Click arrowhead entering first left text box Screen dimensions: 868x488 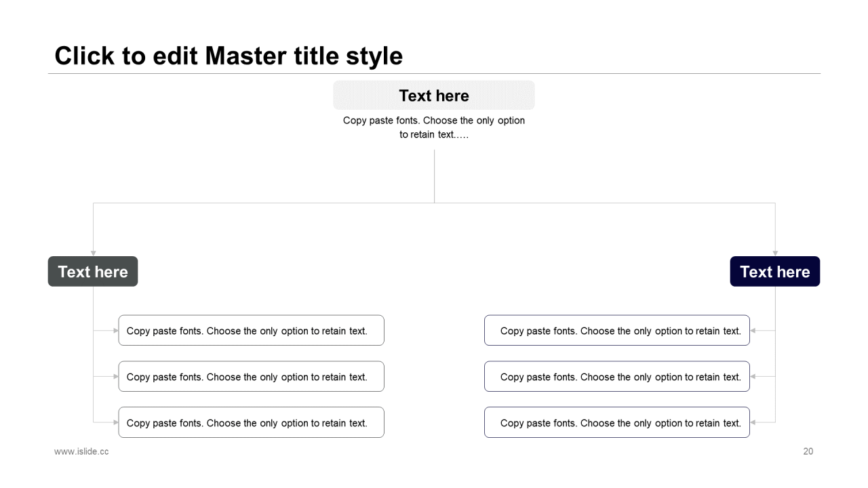(115, 331)
